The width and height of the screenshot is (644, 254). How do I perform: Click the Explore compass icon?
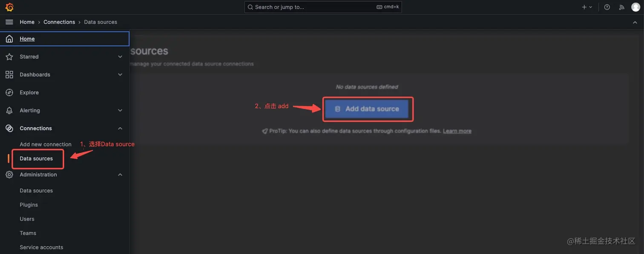click(x=9, y=92)
